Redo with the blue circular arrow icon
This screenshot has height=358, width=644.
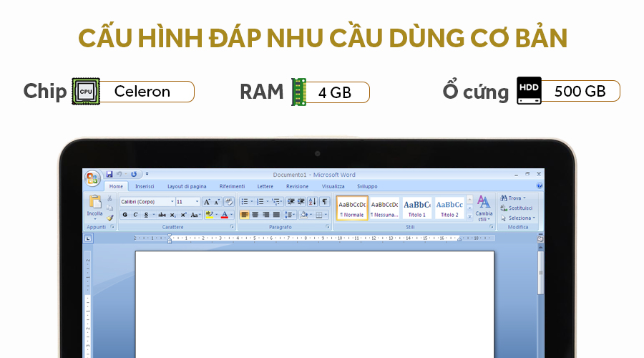coord(134,174)
